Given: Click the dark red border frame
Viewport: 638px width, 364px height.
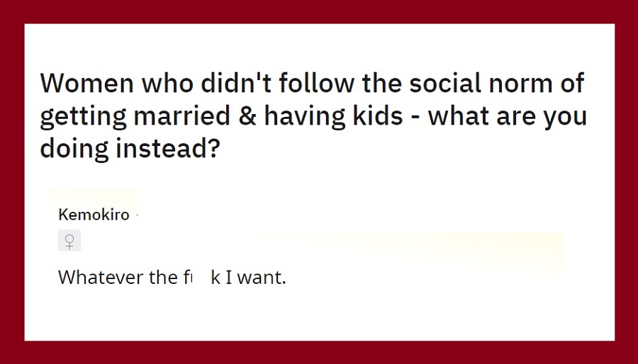Looking at the screenshot, I should (319, 11).
